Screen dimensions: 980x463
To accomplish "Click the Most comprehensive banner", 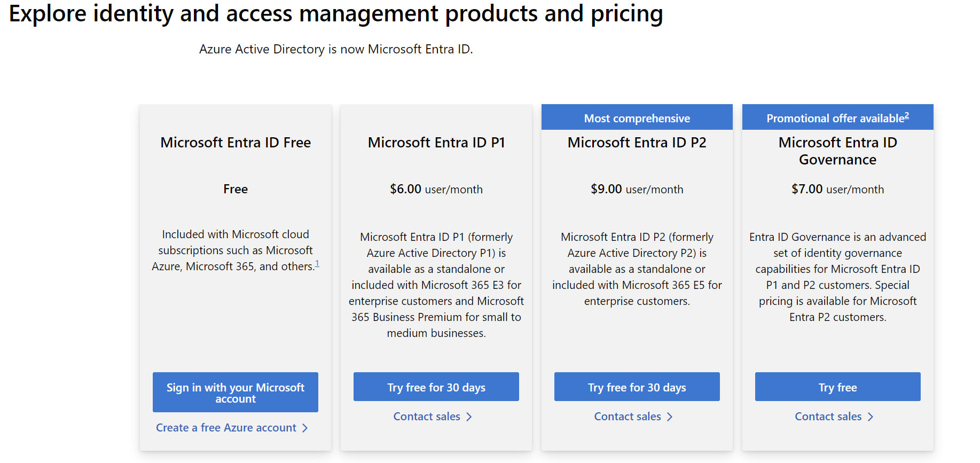I will (637, 117).
